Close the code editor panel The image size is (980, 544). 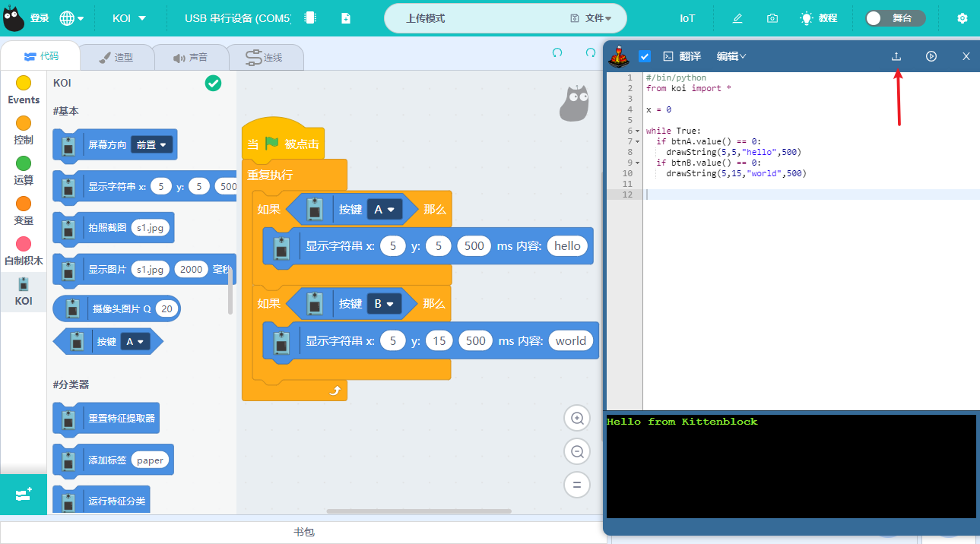click(x=966, y=56)
